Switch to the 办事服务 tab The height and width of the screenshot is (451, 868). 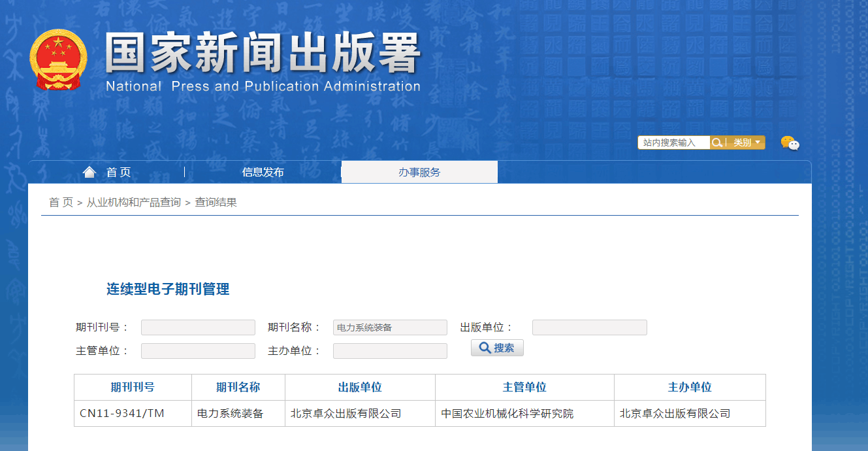[x=419, y=173]
